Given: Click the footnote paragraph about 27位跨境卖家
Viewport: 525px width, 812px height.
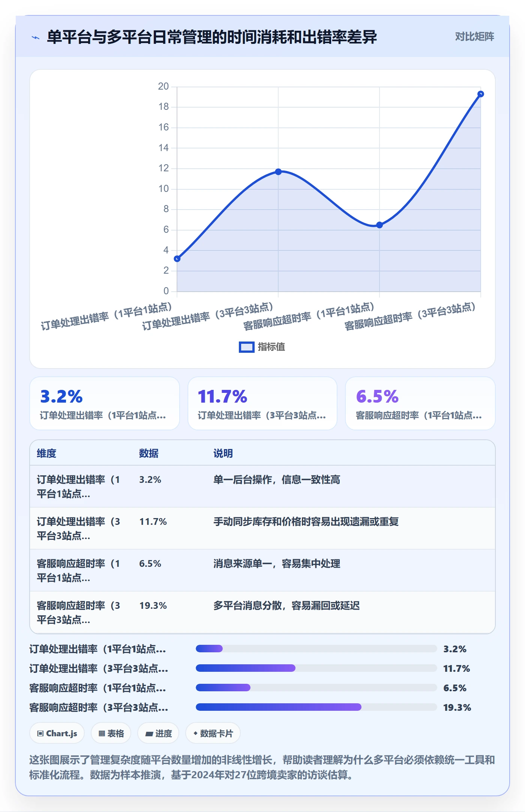Looking at the screenshot, I should pyautogui.click(x=262, y=767).
